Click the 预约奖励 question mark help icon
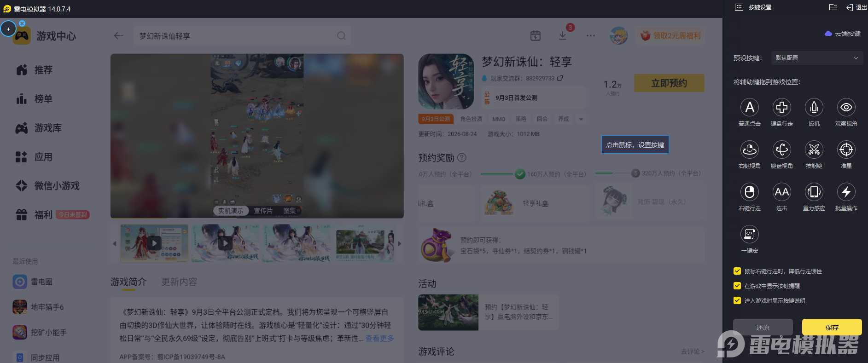This screenshot has height=363, width=868. [462, 158]
